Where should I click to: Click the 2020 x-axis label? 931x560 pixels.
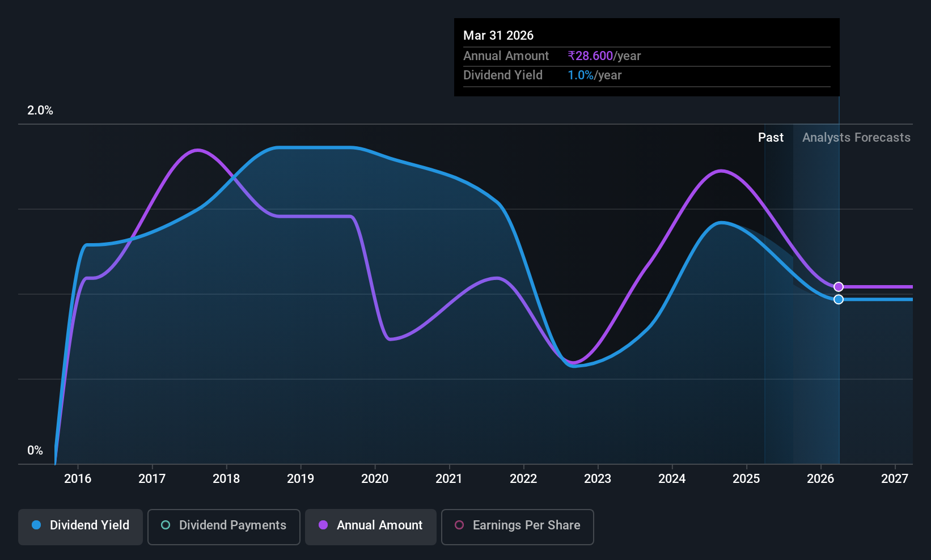pos(375,479)
